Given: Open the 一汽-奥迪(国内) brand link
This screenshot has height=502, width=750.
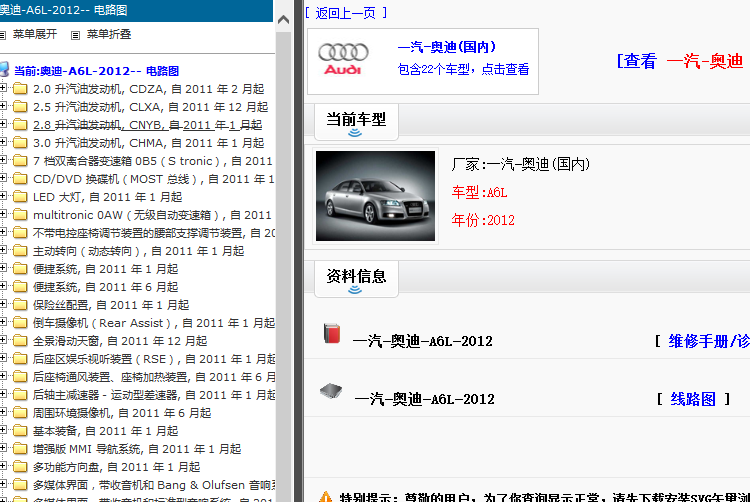Looking at the screenshot, I should (447, 47).
